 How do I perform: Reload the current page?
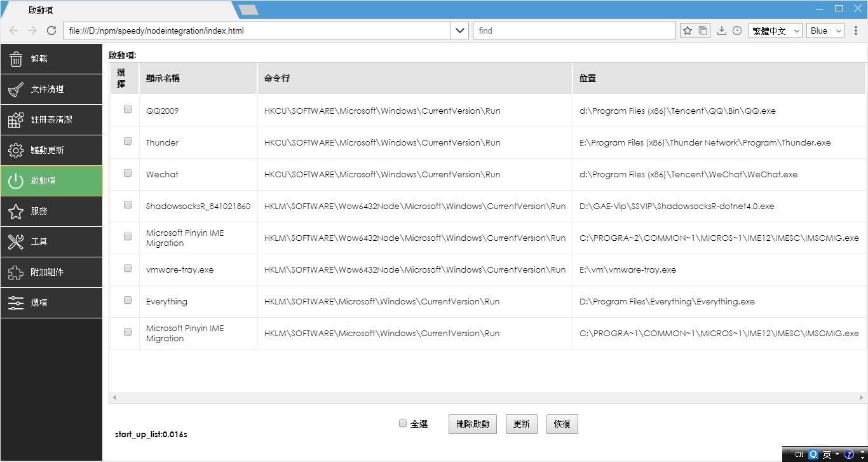pyautogui.click(x=51, y=31)
